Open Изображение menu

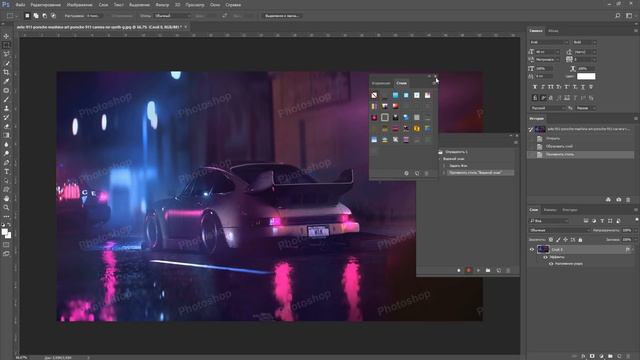[80, 5]
